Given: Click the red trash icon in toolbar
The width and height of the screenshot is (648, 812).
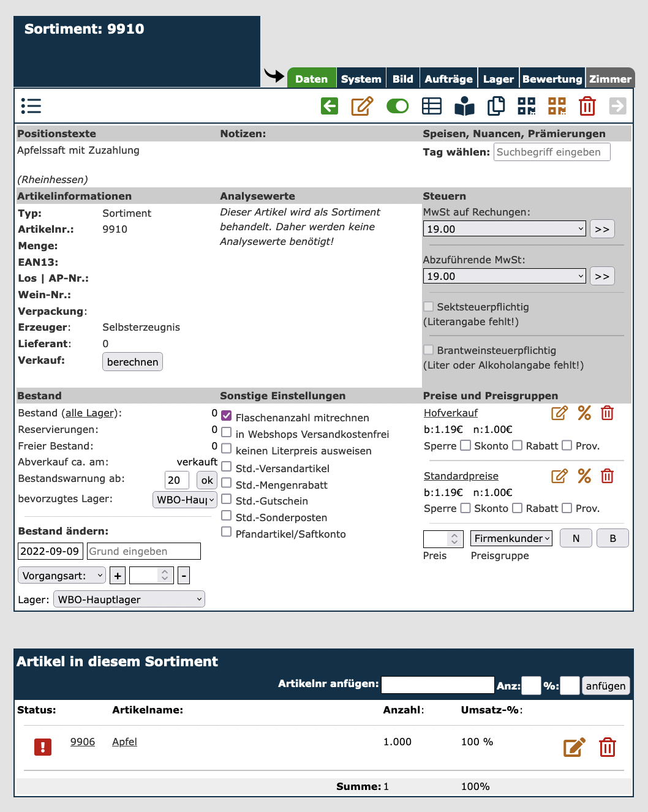Looking at the screenshot, I should point(587,106).
